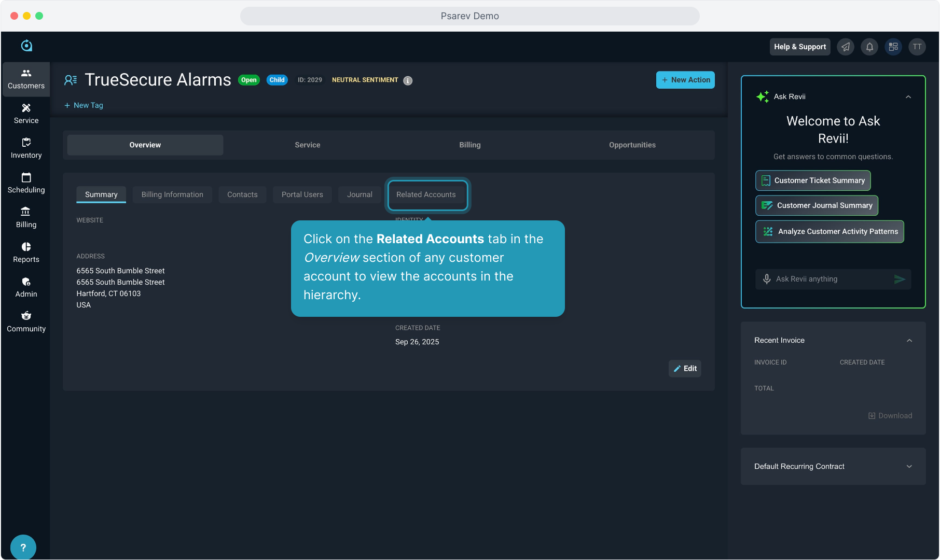940x560 pixels.
Task: Click the New Action button
Action: 685,80
